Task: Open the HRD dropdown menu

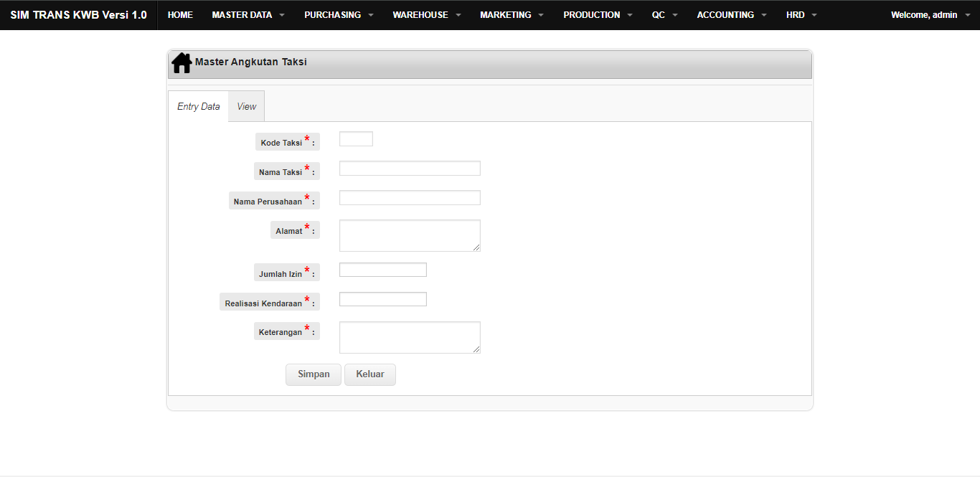Action: pyautogui.click(x=801, y=15)
